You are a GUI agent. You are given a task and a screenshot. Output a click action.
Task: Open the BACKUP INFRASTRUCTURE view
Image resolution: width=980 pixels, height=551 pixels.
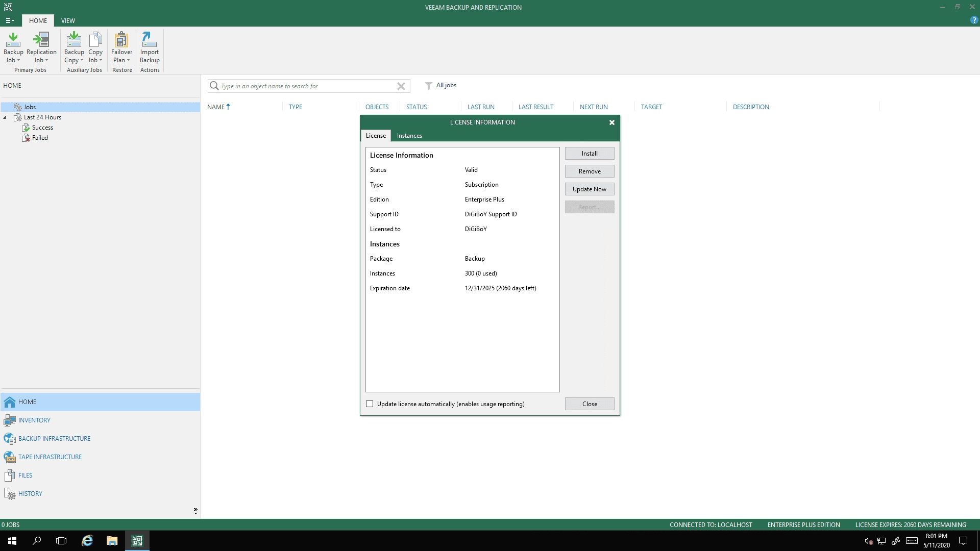pos(54,439)
